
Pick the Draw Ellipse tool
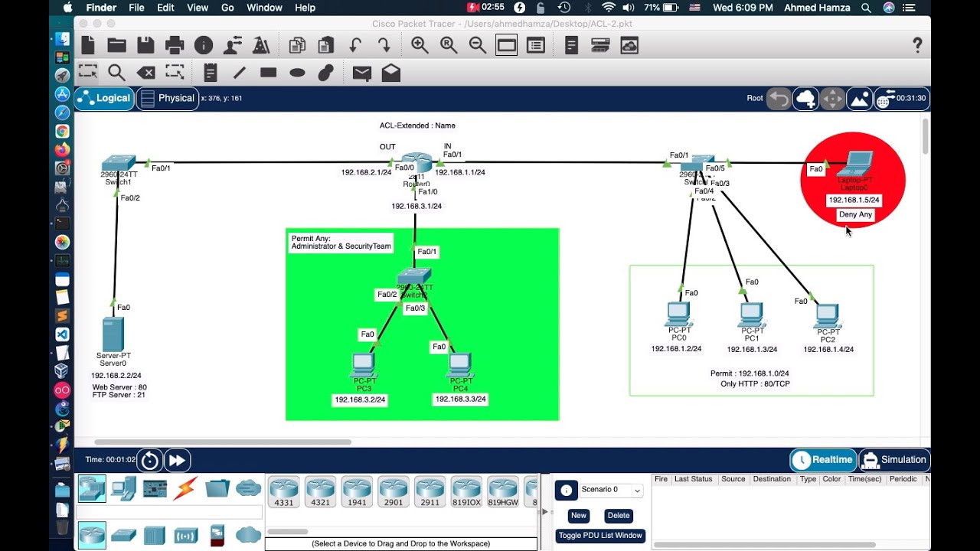tap(297, 73)
